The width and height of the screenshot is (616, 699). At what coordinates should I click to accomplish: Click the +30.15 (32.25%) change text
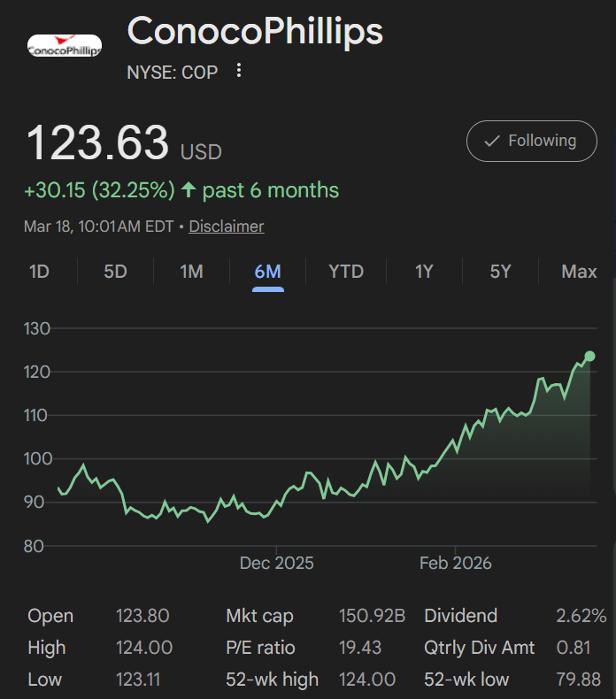99,190
